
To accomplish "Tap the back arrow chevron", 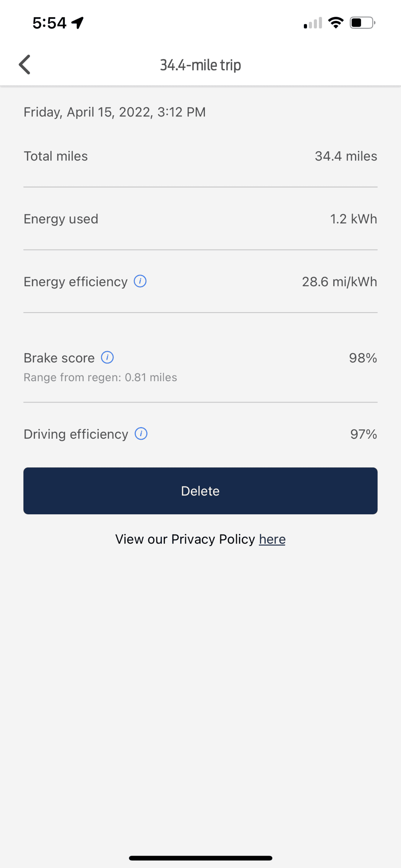I will [x=25, y=65].
